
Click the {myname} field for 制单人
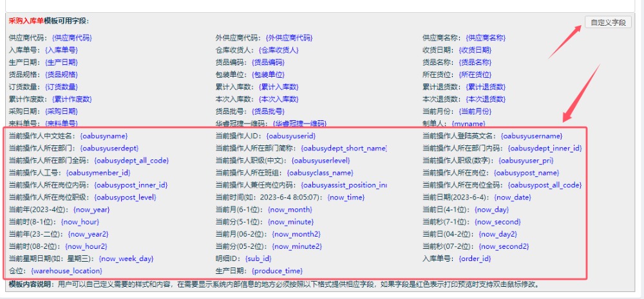click(468, 123)
